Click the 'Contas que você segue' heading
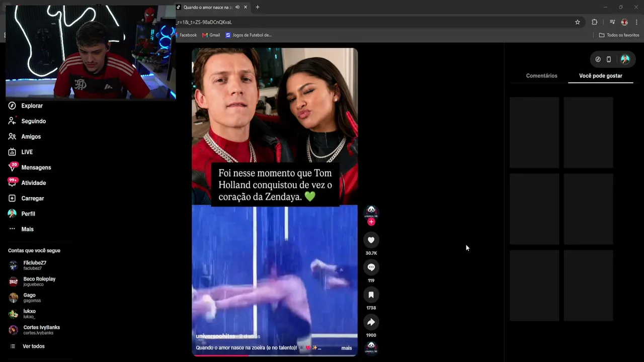644x362 pixels. (x=34, y=250)
